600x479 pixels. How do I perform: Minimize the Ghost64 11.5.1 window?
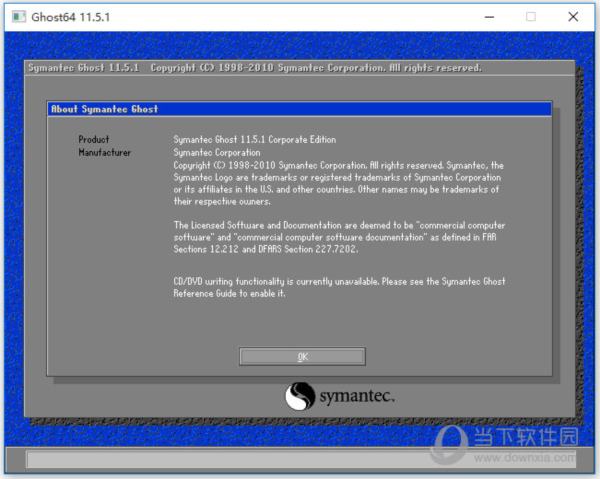click(489, 17)
